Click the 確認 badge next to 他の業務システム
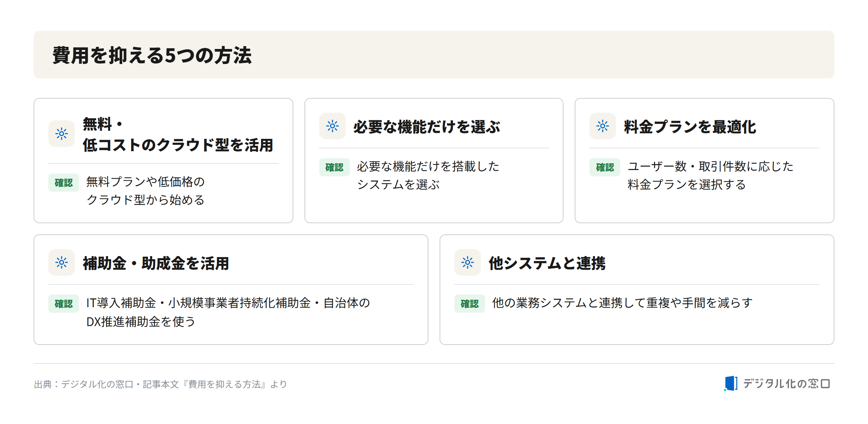 tap(470, 303)
